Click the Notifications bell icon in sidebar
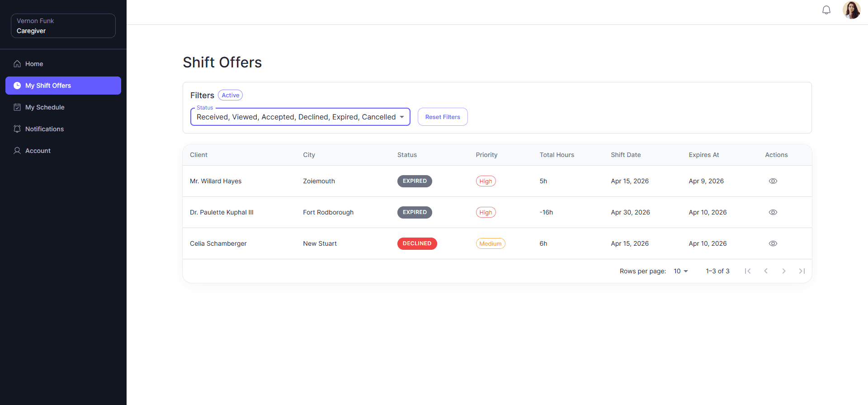 pyautogui.click(x=17, y=129)
